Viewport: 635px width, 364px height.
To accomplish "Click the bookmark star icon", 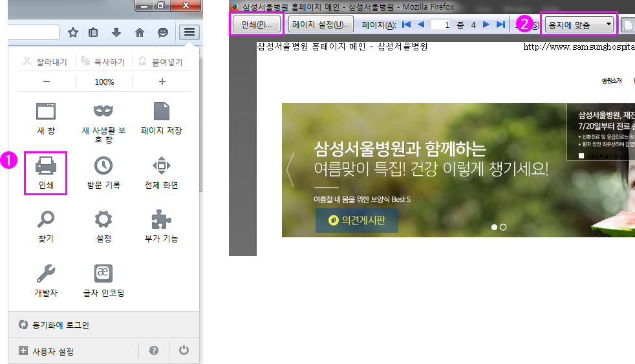I will tap(73, 32).
